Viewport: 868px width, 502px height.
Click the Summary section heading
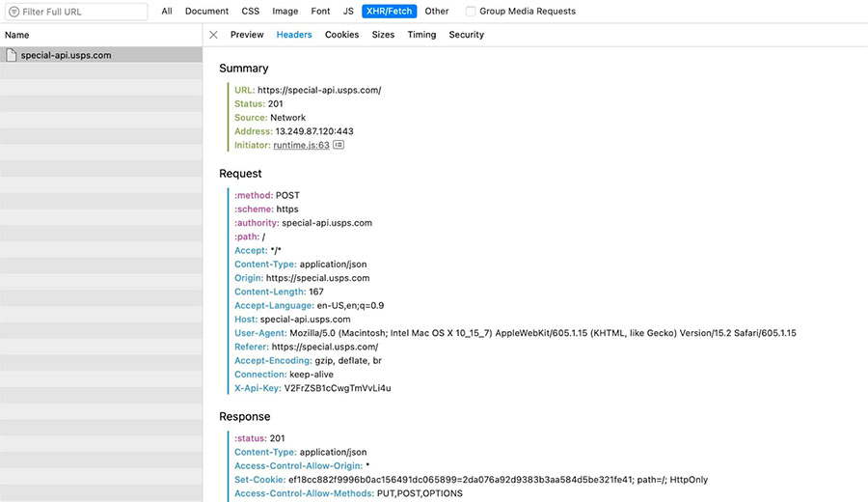(244, 69)
